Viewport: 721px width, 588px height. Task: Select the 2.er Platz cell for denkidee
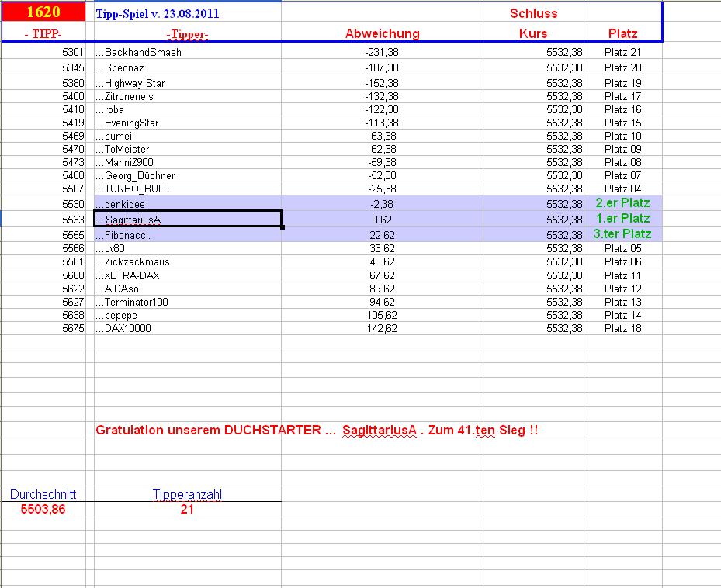pyautogui.click(x=622, y=204)
